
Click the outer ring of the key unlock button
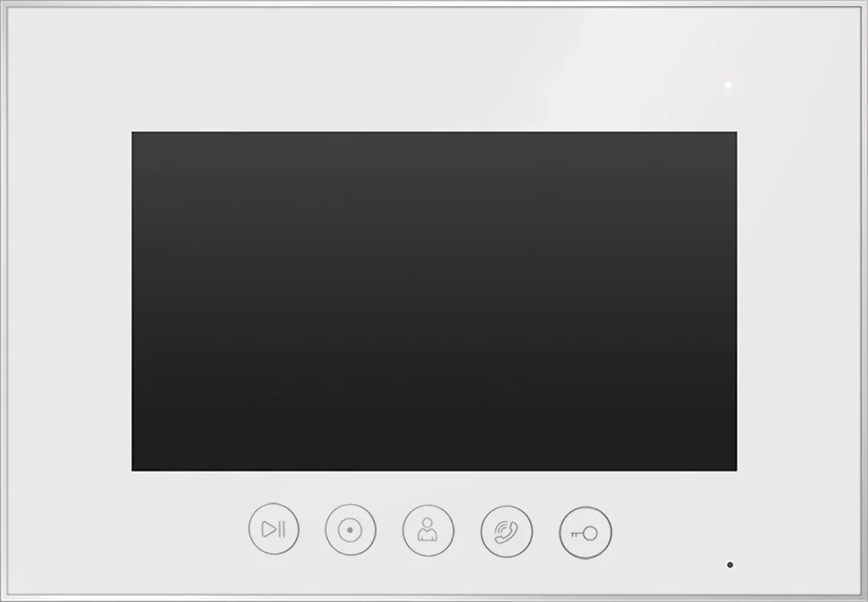coord(586,508)
